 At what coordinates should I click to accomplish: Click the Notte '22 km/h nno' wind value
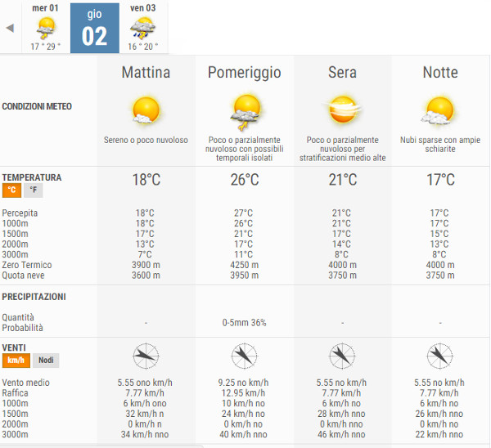439,435
